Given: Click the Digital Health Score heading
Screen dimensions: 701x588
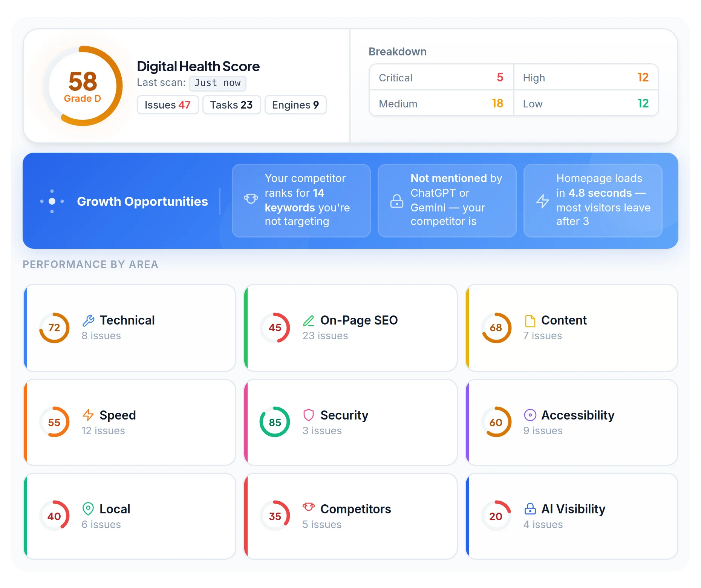Looking at the screenshot, I should pos(198,66).
